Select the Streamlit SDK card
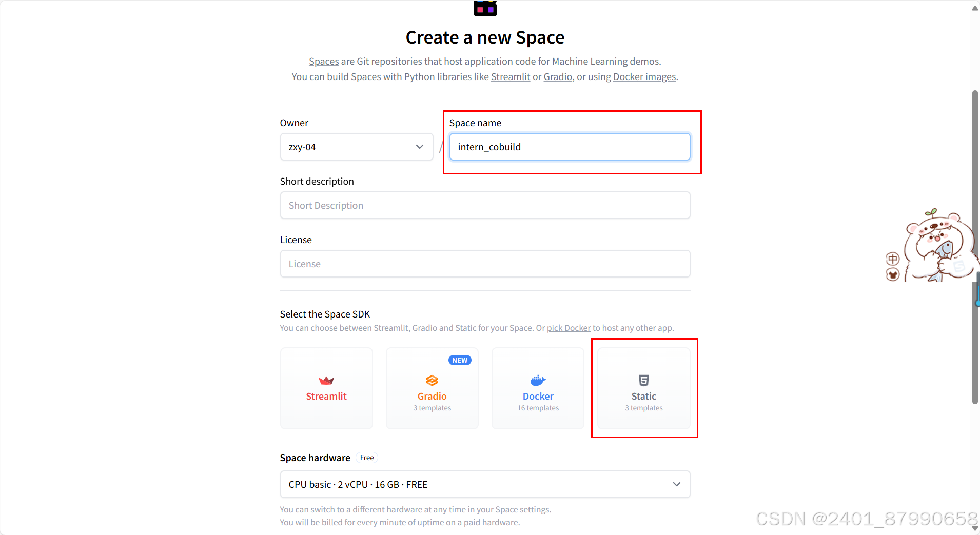The height and width of the screenshot is (535, 980). [326, 388]
